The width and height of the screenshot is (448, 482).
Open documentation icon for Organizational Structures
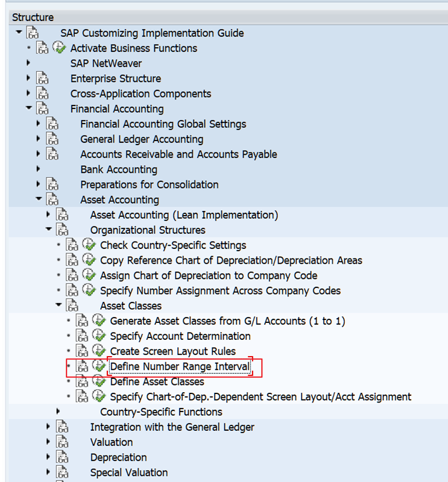coord(62,230)
